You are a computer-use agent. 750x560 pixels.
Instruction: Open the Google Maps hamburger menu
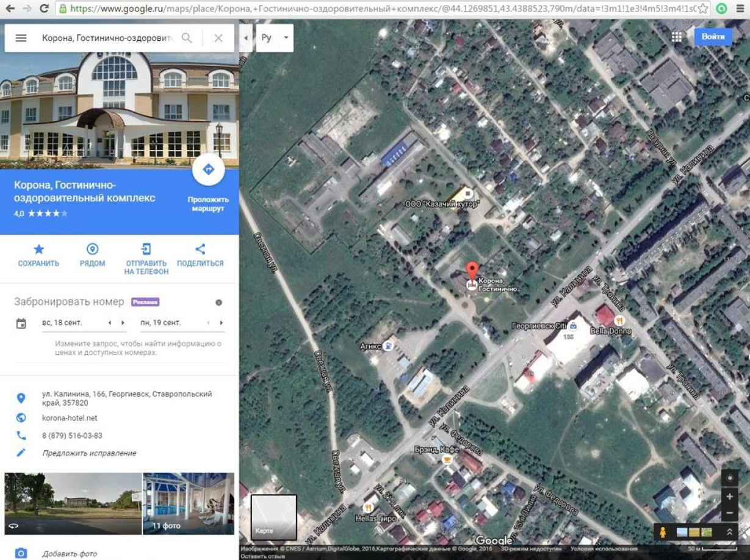pyautogui.click(x=21, y=38)
